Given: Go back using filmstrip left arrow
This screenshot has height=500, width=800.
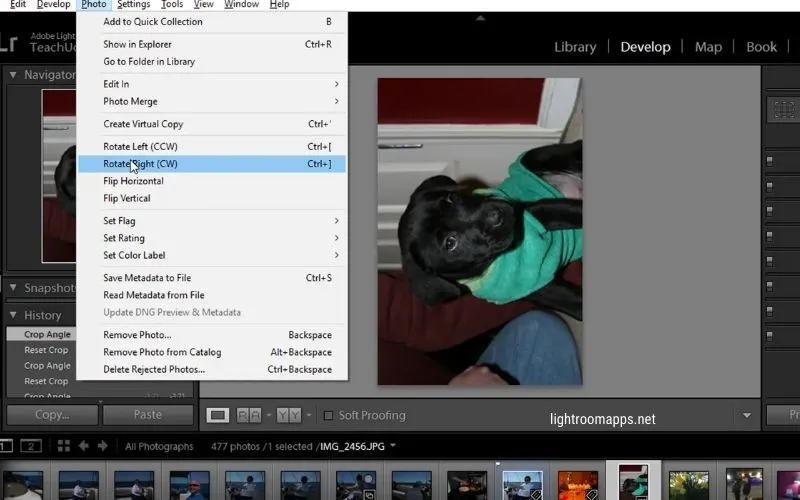Looking at the screenshot, I should pyautogui.click(x=84, y=446).
